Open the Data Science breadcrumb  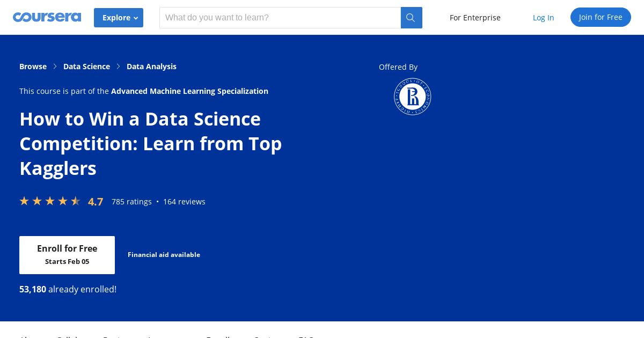86,67
